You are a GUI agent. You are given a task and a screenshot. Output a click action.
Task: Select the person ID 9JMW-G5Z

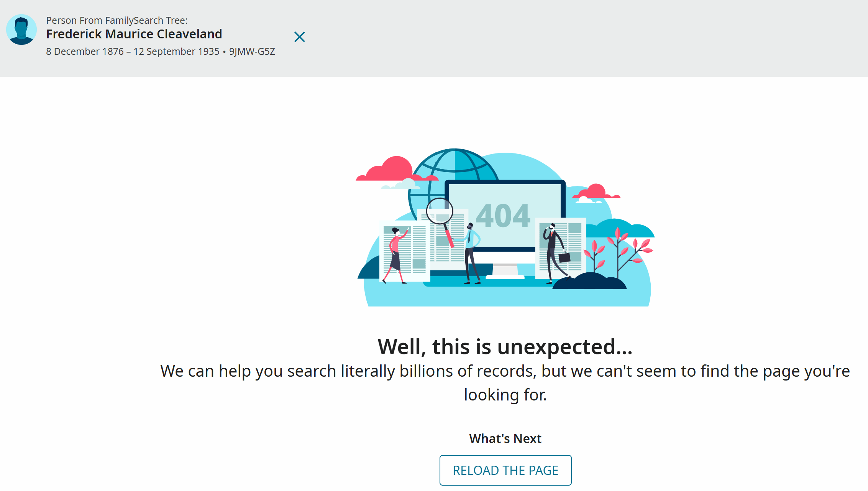(x=252, y=51)
